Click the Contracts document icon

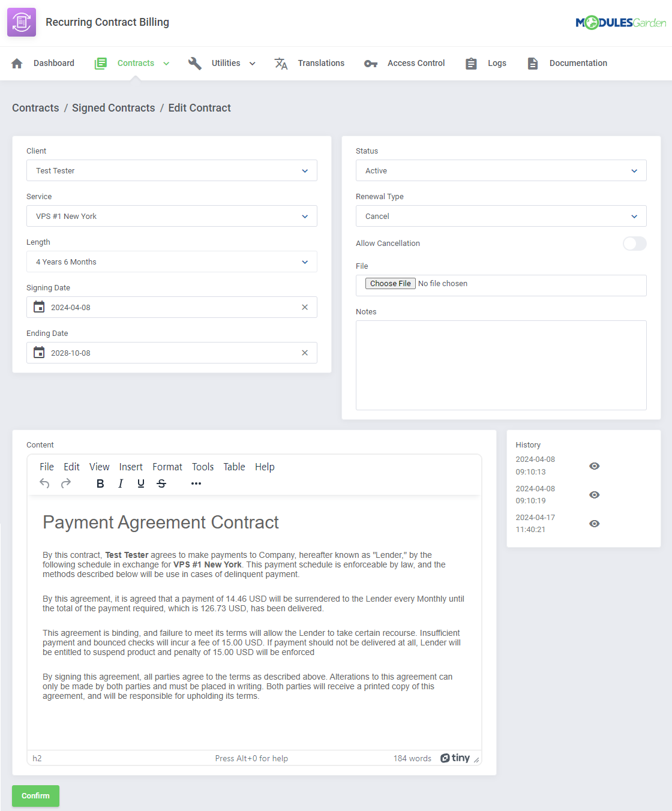[101, 63]
